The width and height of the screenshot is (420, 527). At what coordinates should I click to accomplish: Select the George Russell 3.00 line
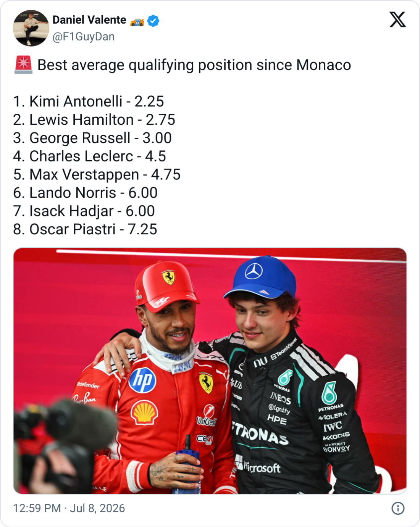pyautogui.click(x=92, y=138)
